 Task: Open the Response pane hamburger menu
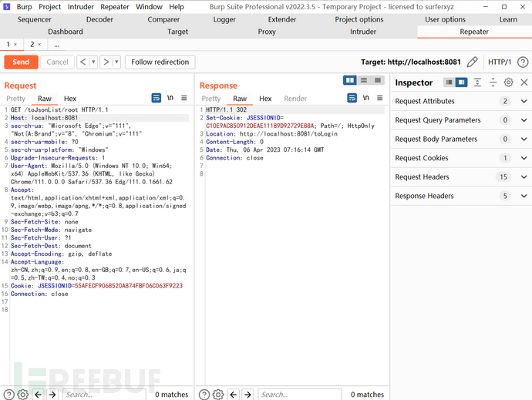click(379, 98)
